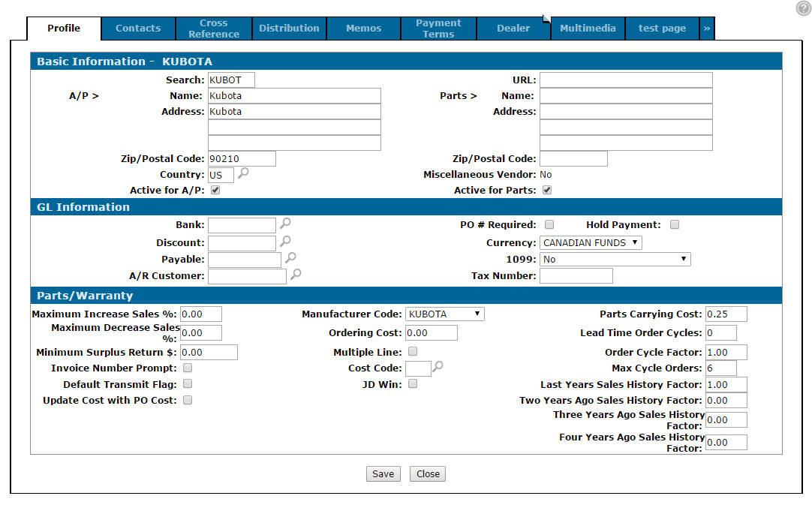Click Three Years Ago Sales History field
Screen dimensions: 812x532
[x=726, y=419]
